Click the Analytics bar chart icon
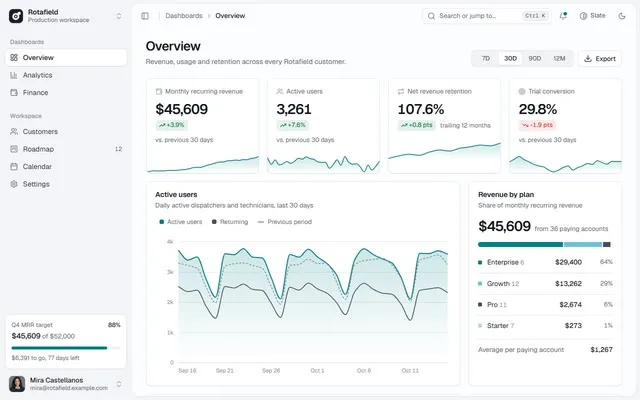 coord(14,75)
